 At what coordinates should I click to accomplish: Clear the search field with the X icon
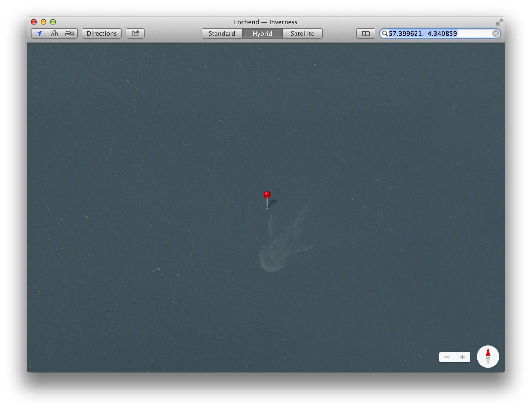click(x=495, y=33)
